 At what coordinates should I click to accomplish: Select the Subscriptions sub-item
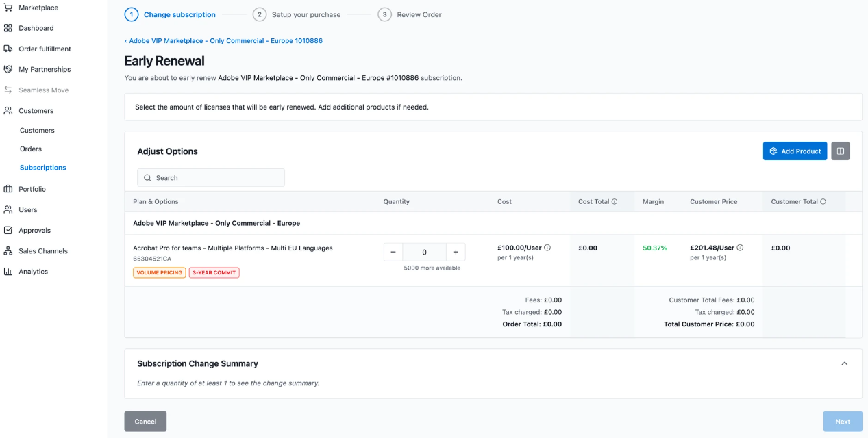43,167
